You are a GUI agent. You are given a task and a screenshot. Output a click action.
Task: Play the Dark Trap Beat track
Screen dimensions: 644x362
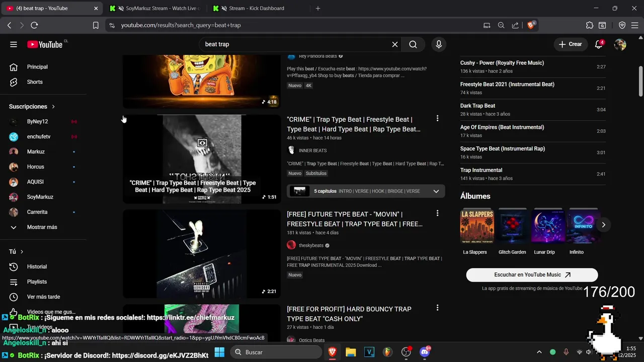(533, 110)
